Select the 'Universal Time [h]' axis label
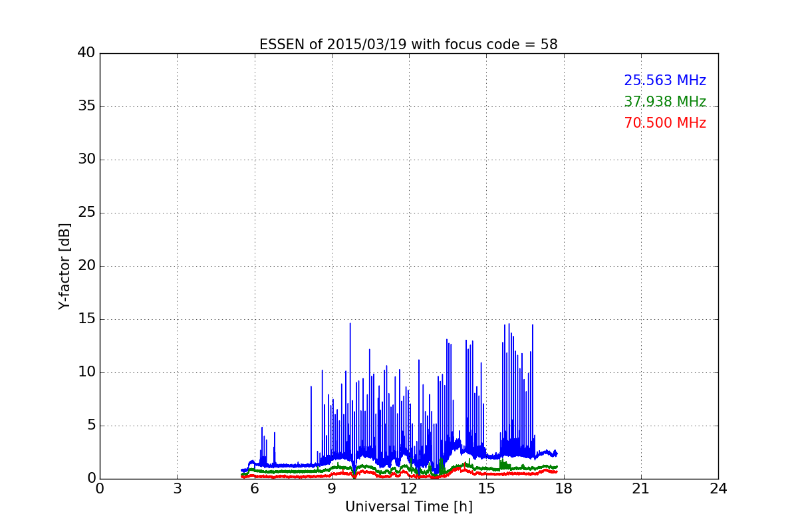The width and height of the screenshot is (798, 532). 409,507
